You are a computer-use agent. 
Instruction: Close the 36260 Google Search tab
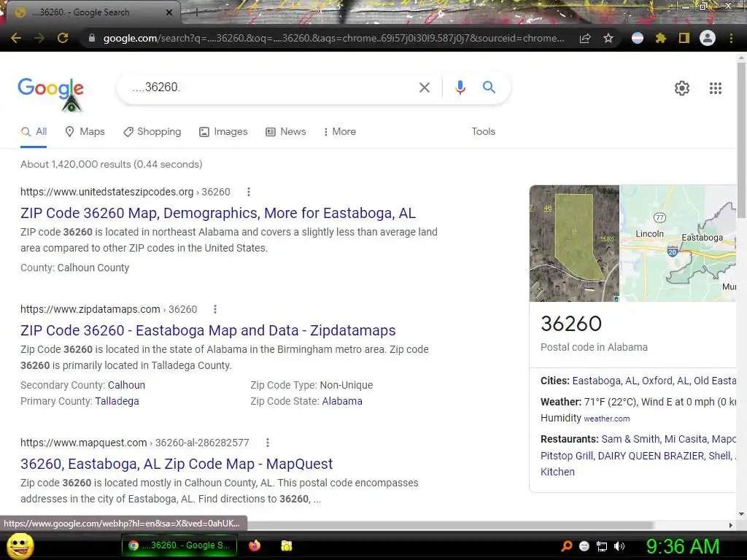(169, 12)
